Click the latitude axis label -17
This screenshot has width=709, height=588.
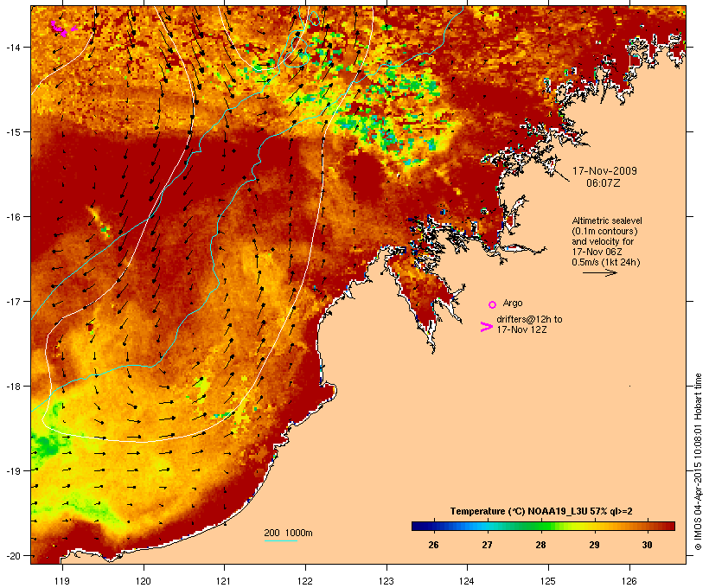12,302
